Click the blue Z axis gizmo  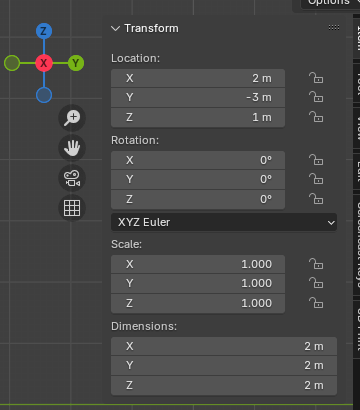44,31
